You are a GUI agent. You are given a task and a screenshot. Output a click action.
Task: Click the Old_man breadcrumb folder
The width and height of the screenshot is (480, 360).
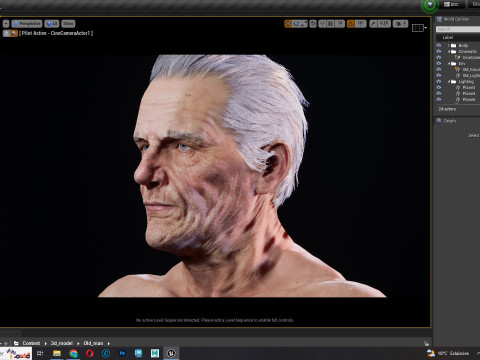pos(93,343)
